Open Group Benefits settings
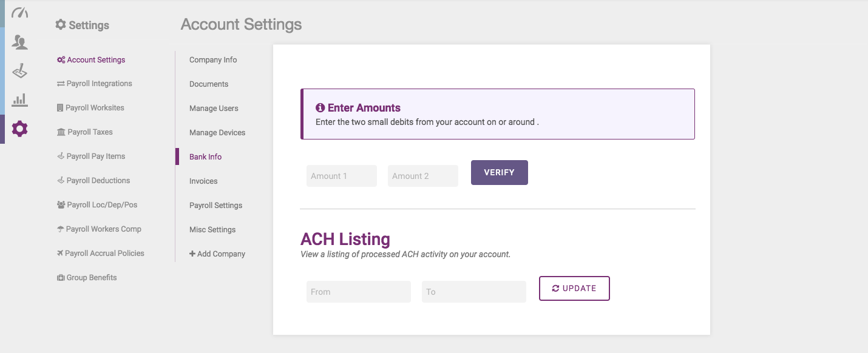The height and width of the screenshot is (353, 868). [x=87, y=278]
